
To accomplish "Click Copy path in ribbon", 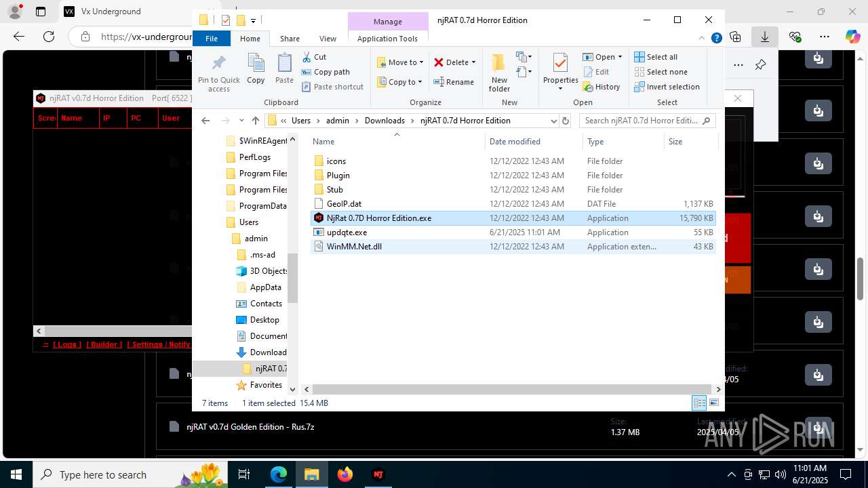I will point(325,72).
